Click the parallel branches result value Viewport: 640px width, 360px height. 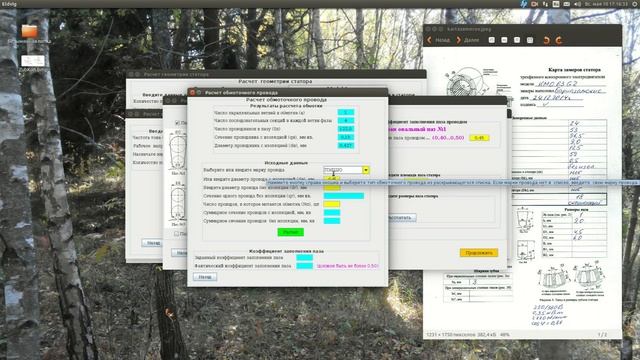coord(346,112)
